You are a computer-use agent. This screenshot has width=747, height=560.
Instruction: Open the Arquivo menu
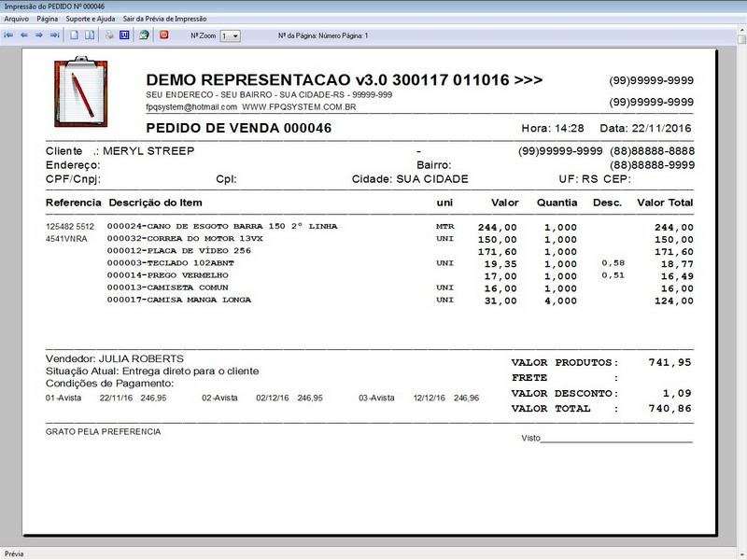(16, 19)
